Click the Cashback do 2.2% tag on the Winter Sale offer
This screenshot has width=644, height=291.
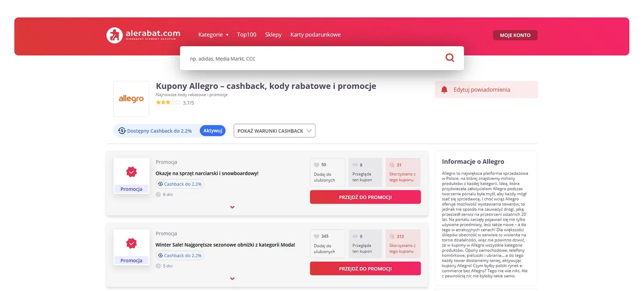point(180,256)
